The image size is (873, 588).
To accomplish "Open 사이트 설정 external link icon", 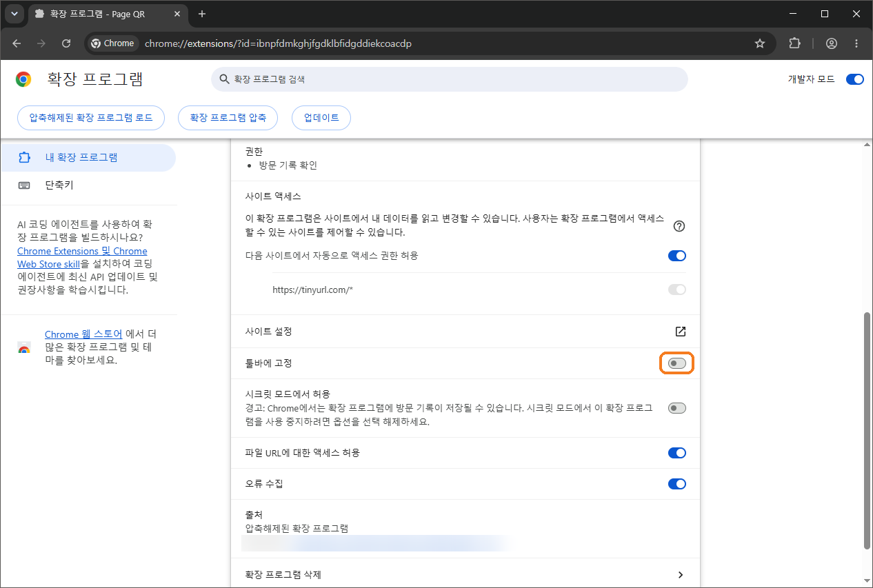I will (x=681, y=332).
